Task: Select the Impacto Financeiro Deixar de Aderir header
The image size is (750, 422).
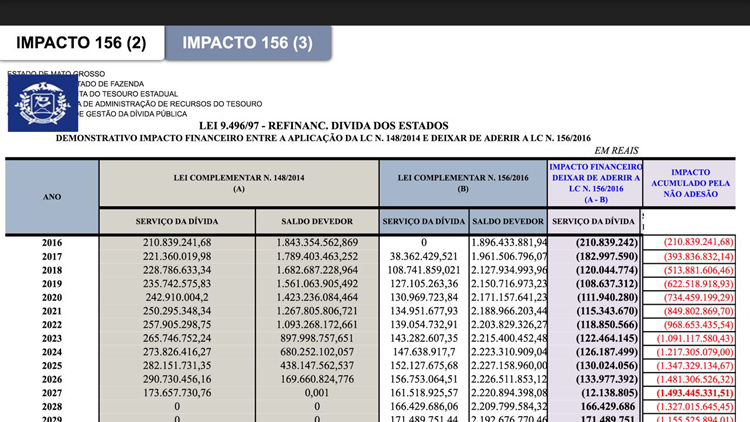Action: tap(595, 182)
